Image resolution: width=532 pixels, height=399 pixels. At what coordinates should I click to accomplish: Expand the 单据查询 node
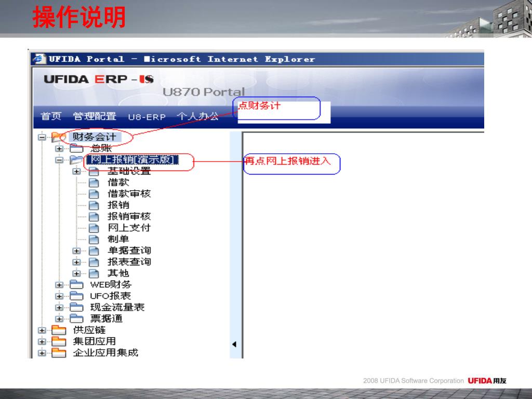pos(76,251)
